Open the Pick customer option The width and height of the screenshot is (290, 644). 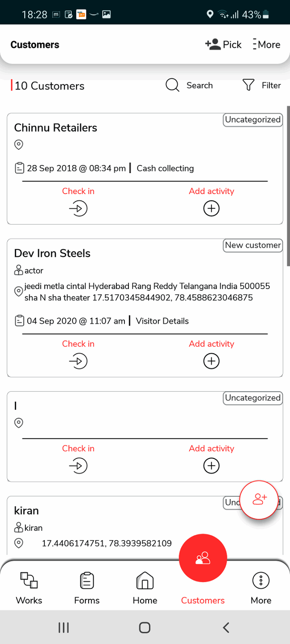(223, 45)
